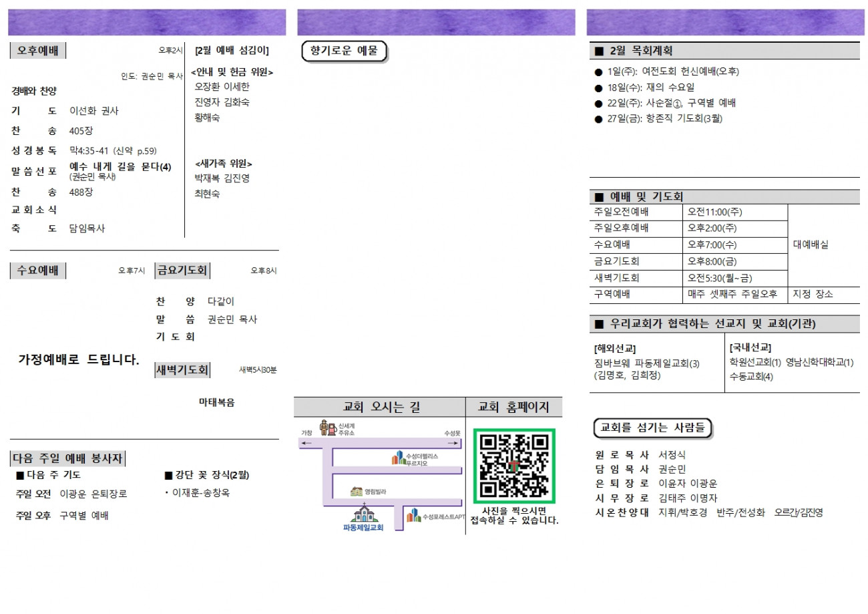Click '다같이' in the praise row
Viewport: 868px width, 614px height.
tap(221, 302)
